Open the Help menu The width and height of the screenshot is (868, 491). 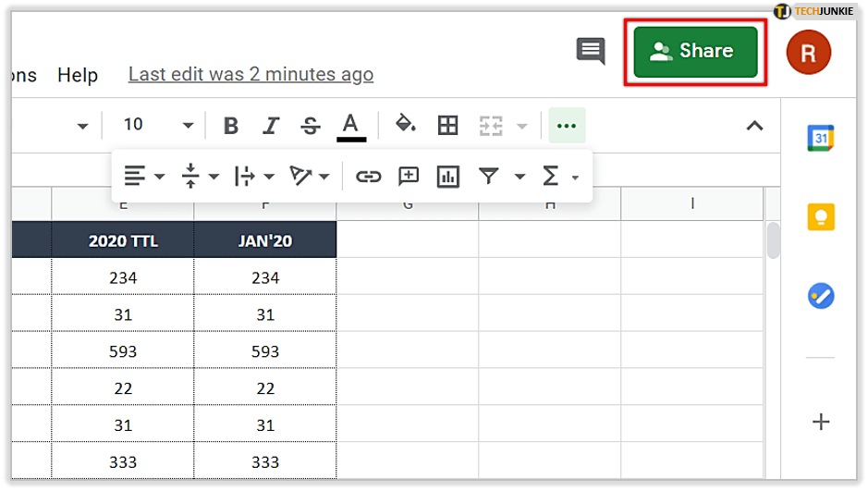click(x=78, y=75)
